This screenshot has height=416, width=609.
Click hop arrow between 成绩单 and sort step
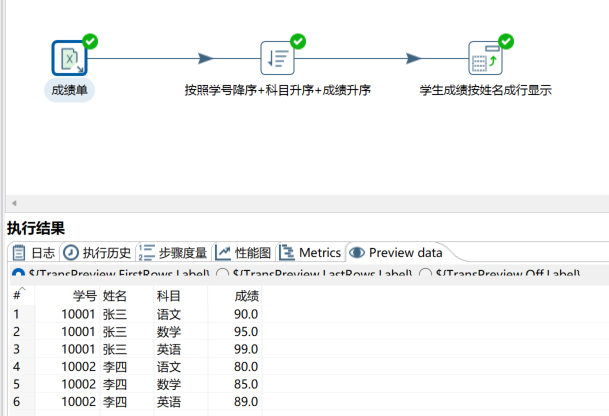[204, 59]
